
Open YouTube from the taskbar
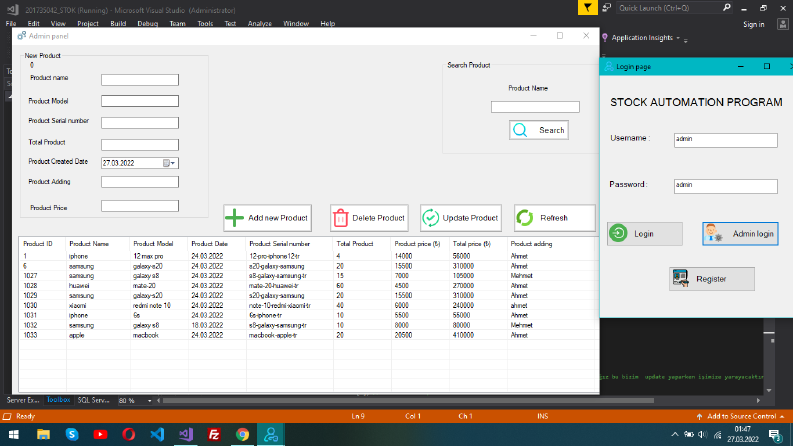(100, 434)
